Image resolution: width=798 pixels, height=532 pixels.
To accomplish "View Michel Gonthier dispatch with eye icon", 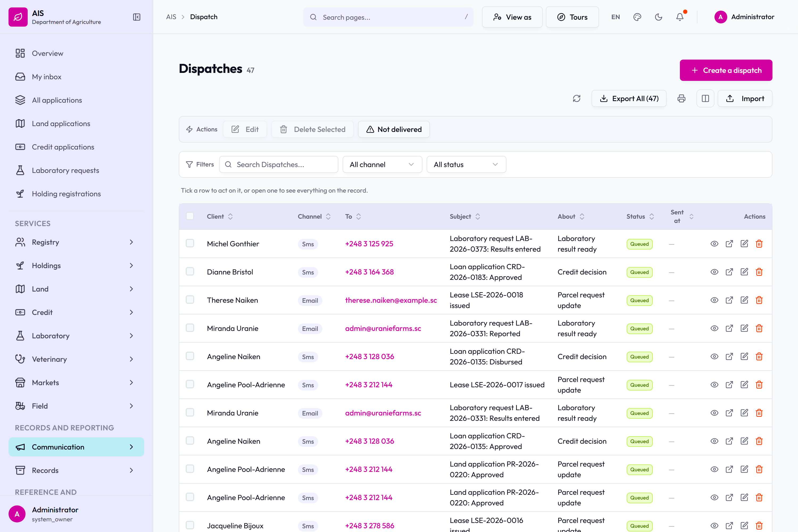I will pyautogui.click(x=714, y=244).
